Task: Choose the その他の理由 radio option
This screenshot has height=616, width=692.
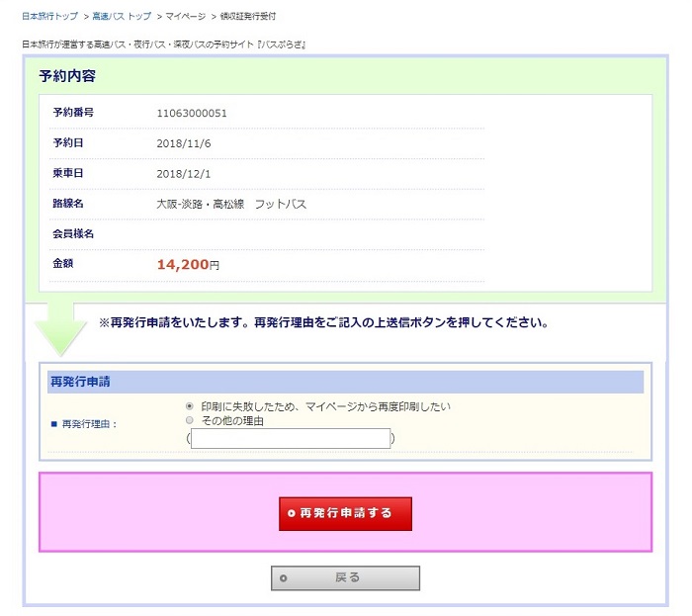Action: point(190,420)
